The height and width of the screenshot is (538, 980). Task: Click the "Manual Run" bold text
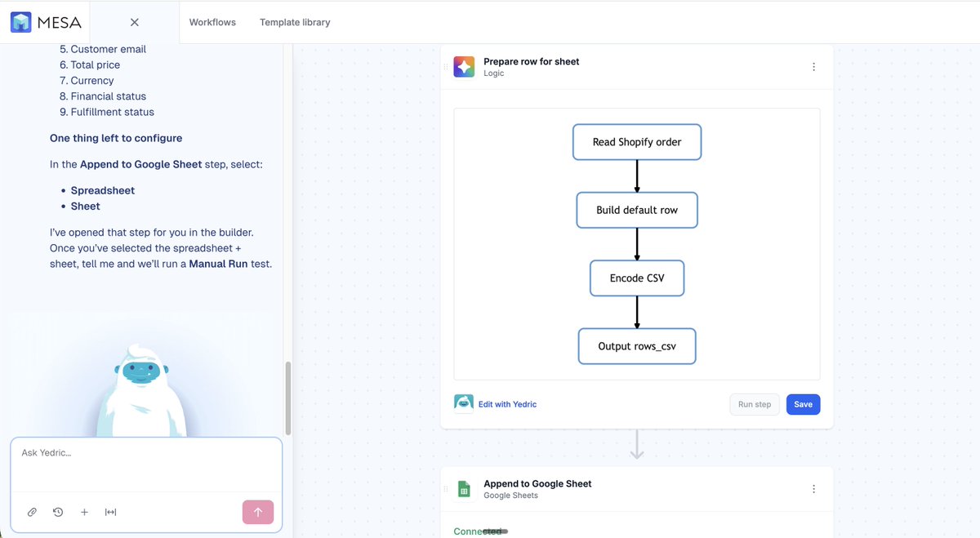pyautogui.click(x=219, y=264)
